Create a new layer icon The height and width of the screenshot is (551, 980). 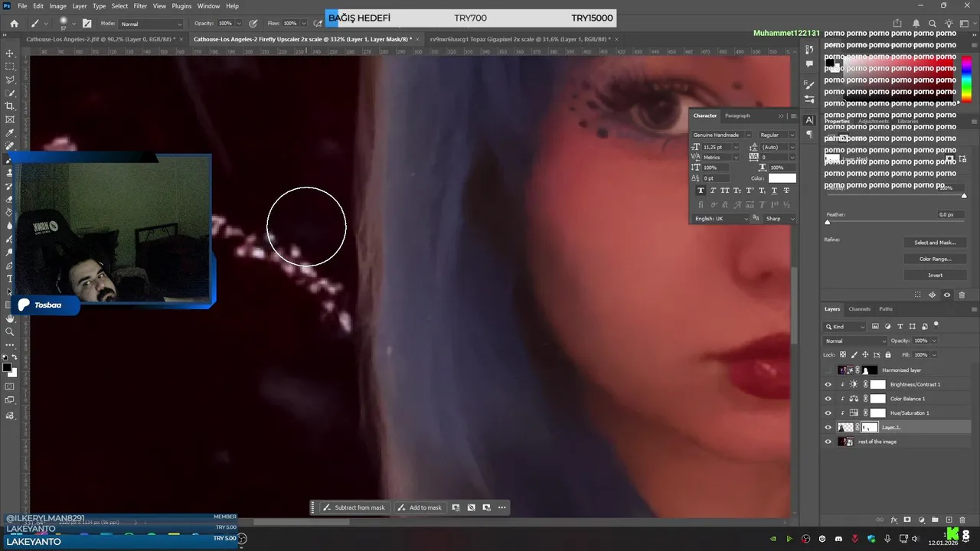click(949, 520)
